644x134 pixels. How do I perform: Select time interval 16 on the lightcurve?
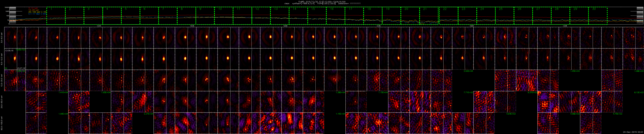(336, 16)
